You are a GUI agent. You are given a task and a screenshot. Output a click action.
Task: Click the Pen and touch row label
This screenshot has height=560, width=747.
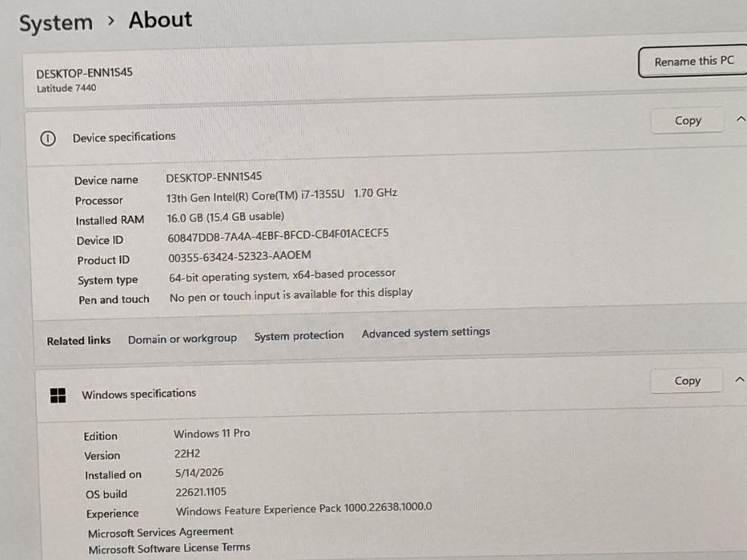114,300
